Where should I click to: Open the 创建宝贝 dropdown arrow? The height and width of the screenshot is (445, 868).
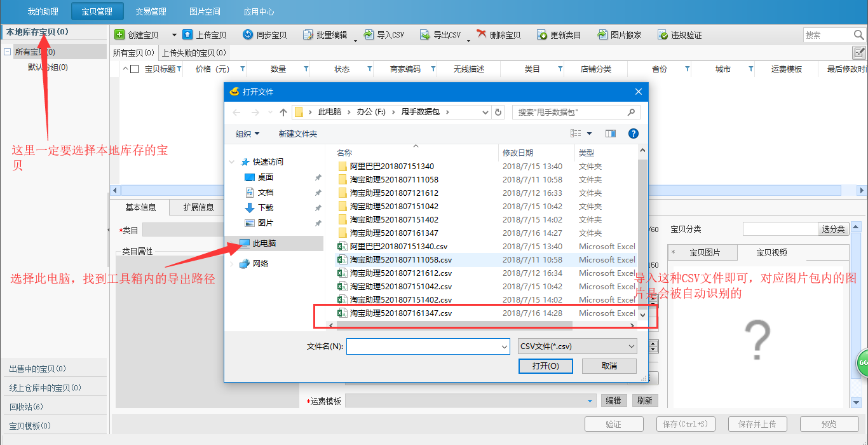pos(174,35)
